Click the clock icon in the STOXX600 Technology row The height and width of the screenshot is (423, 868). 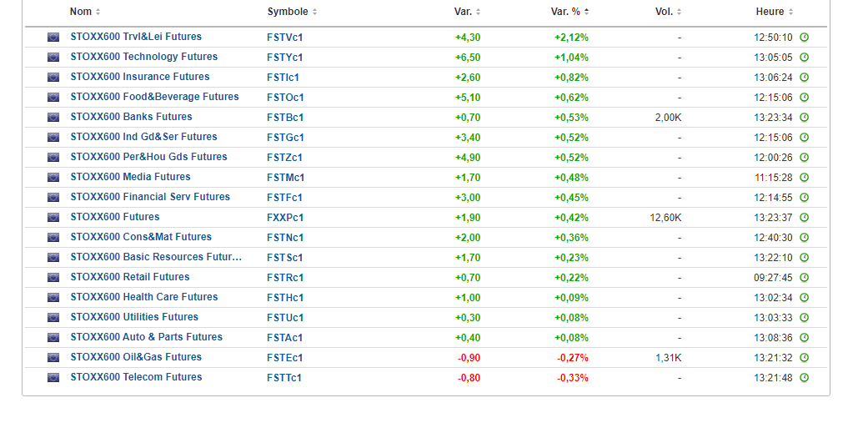pyautogui.click(x=804, y=58)
